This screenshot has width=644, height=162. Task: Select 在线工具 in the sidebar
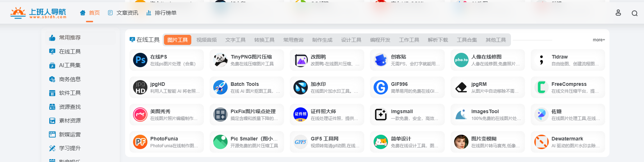click(x=65, y=51)
